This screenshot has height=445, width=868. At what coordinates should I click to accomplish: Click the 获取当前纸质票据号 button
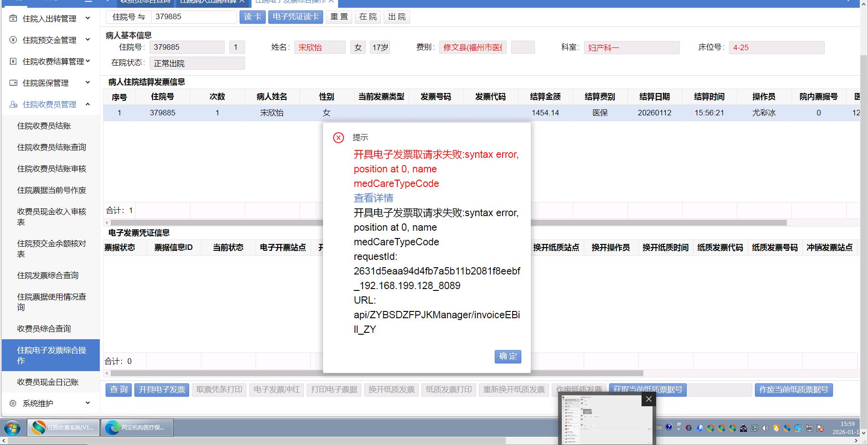click(647, 390)
